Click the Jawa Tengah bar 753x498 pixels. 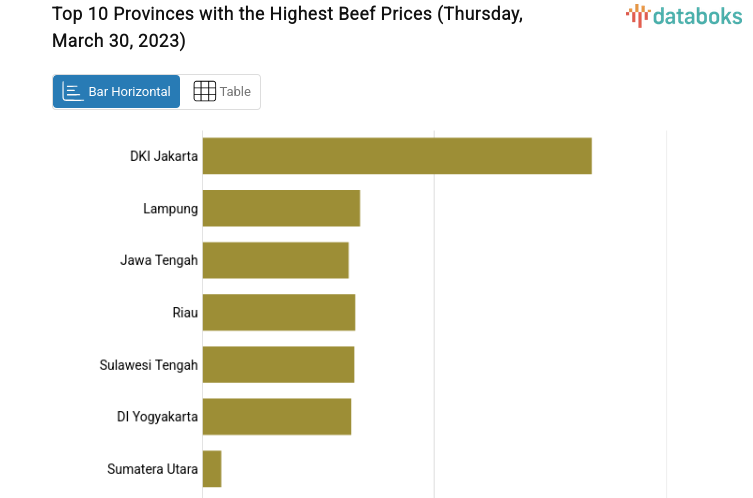(x=275, y=260)
